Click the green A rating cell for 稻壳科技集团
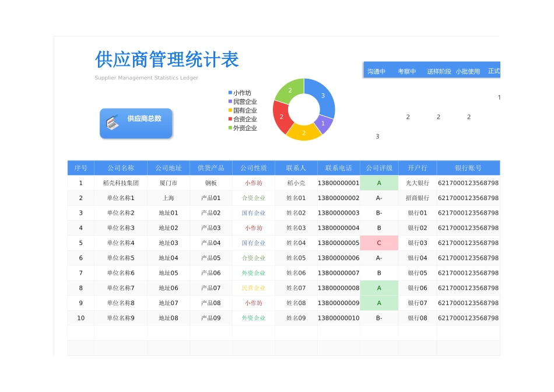This screenshot has width=554, height=392. click(379, 183)
